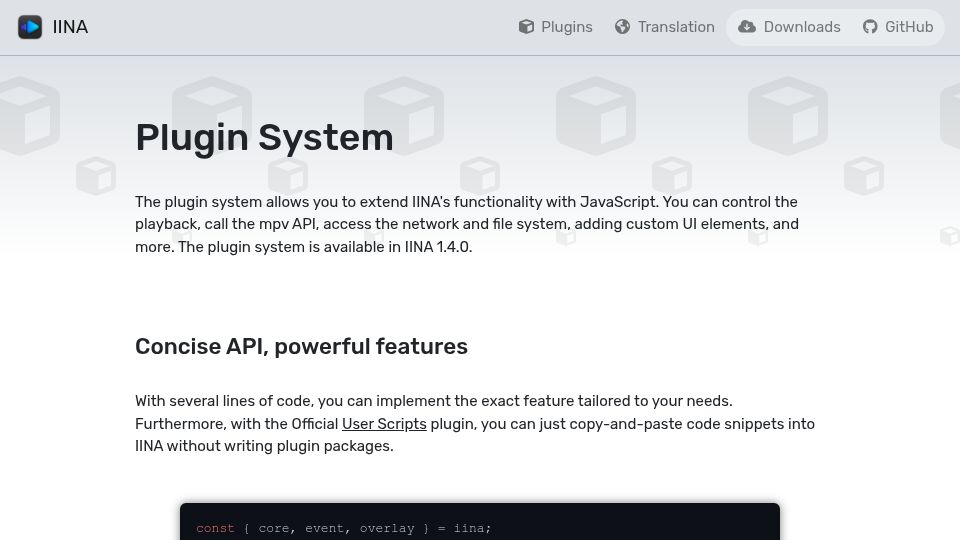The height and width of the screenshot is (540, 960).
Task: Click the Plugins cube icon
Action: [526, 27]
